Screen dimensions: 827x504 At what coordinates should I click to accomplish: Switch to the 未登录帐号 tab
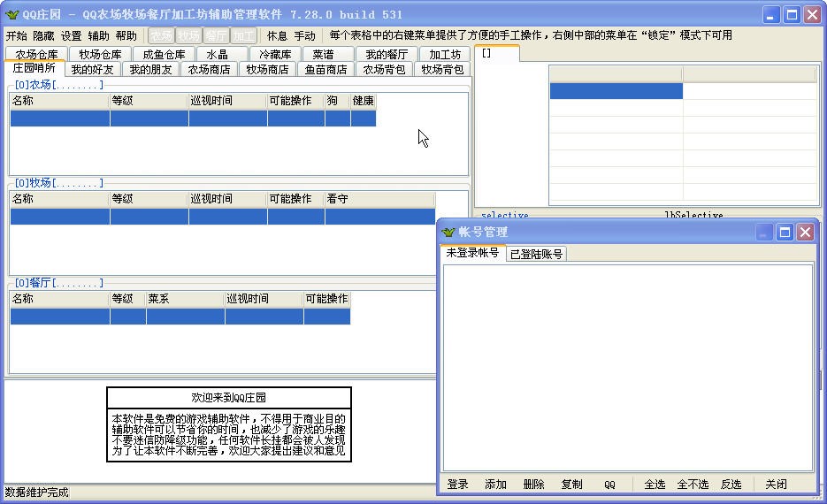[x=472, y=253]
